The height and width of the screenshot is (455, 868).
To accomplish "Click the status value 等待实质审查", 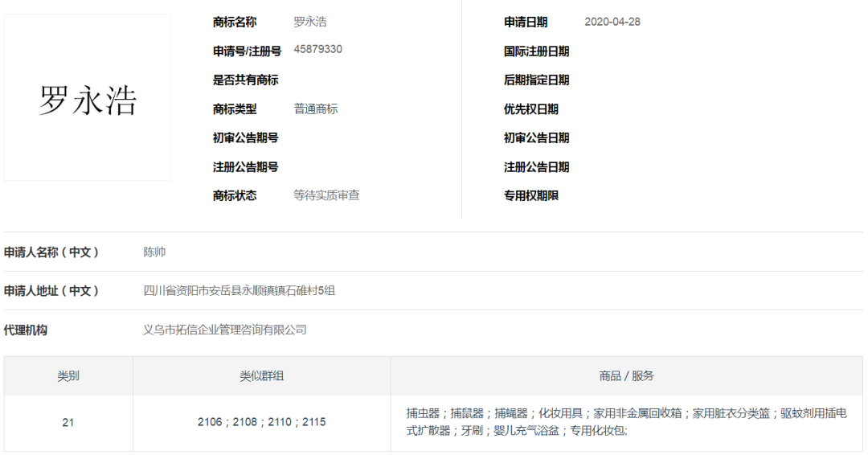I will pyautogui.click(x=326, y=195).
